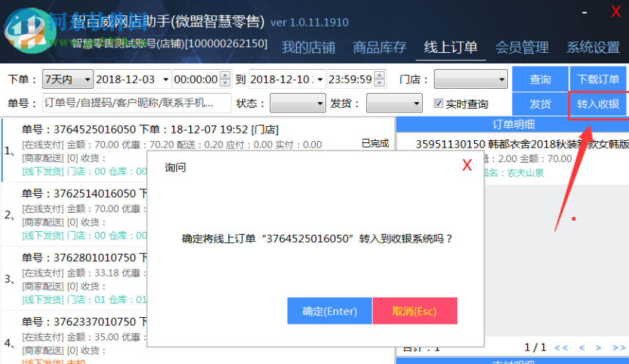Open end date 2018-12-10 picker
The height and width of the screenshot is (364, 629).
pos(320,79)
